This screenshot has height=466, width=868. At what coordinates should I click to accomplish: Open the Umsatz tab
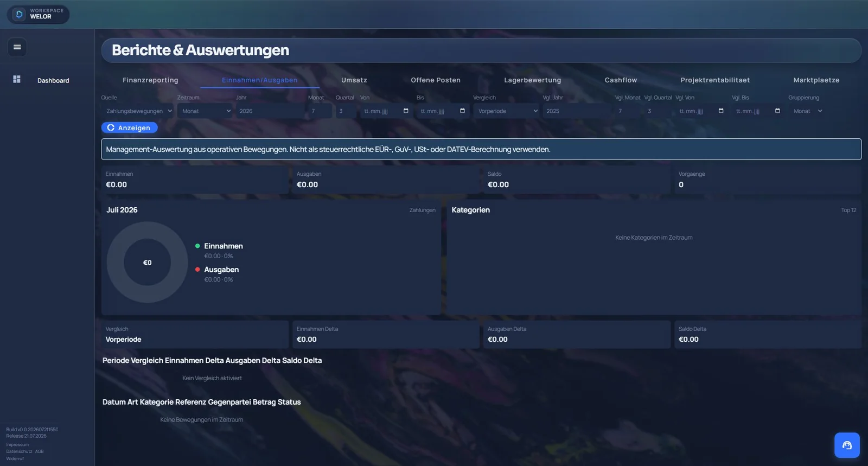pos(354,80)
